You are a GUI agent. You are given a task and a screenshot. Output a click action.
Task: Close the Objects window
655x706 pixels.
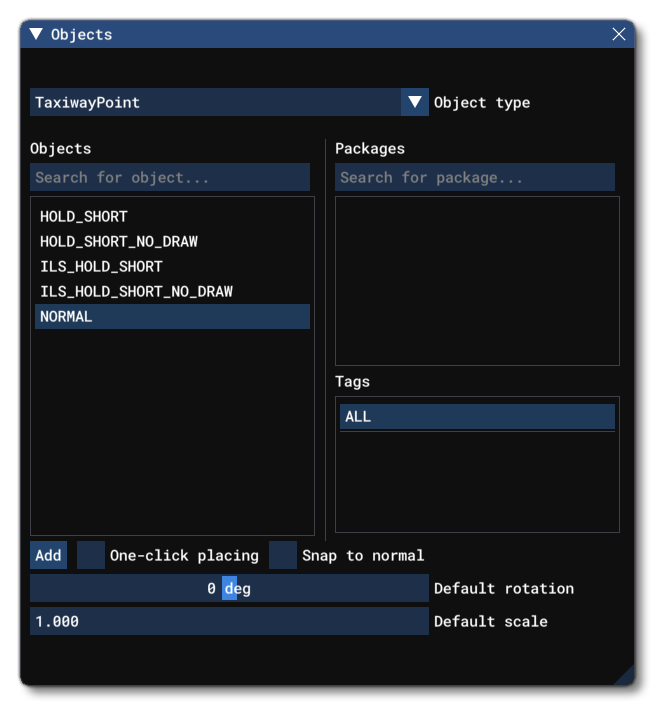click(619, 34)
